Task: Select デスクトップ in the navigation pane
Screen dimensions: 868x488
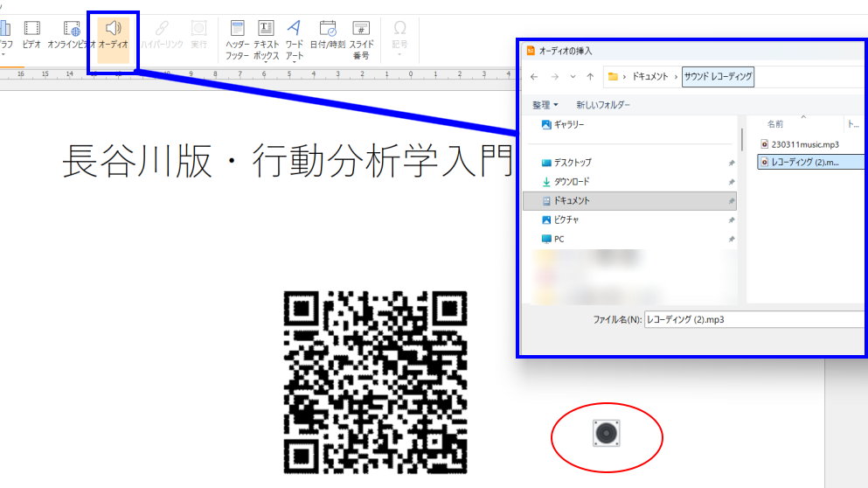Action: tap(572, 163)
